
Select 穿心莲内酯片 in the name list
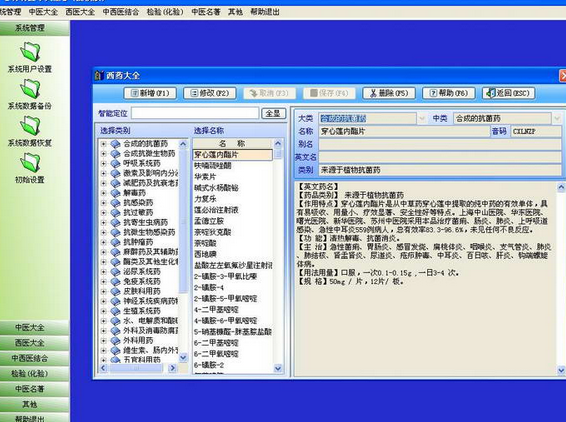tap(233, 155)
